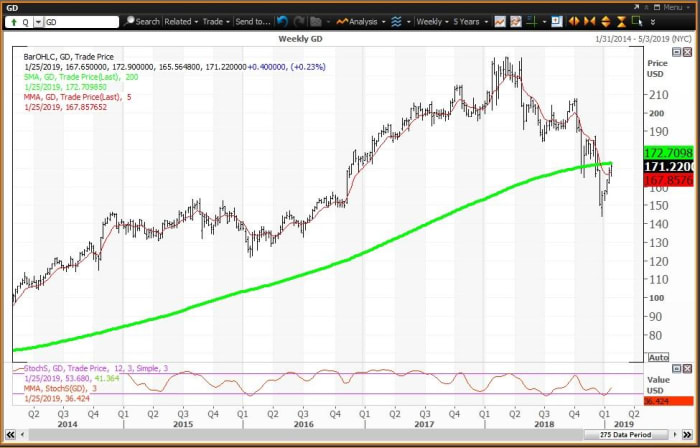Click the GD symbol input field
Image resolution: width=700 pixels, height=448 pixels.
[80, 21]
